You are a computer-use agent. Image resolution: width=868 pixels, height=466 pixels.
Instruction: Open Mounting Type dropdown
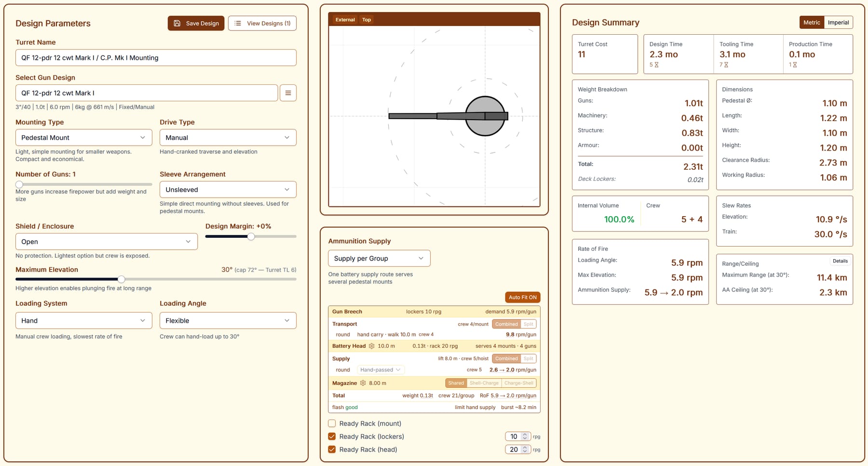(84, 137)
